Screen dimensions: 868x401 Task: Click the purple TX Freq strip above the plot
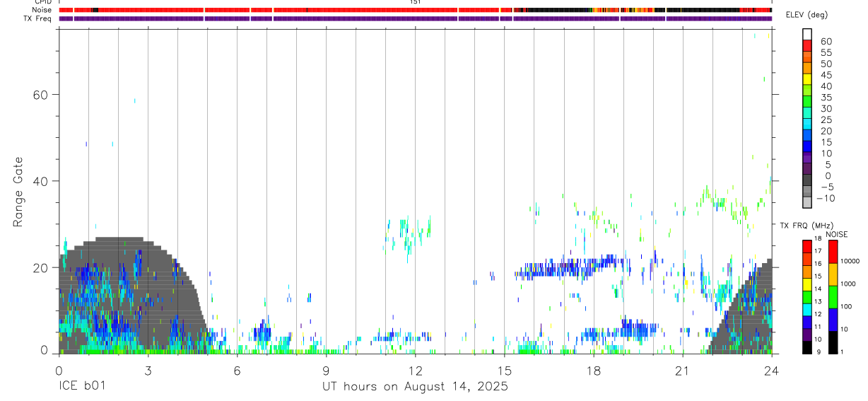415,18
